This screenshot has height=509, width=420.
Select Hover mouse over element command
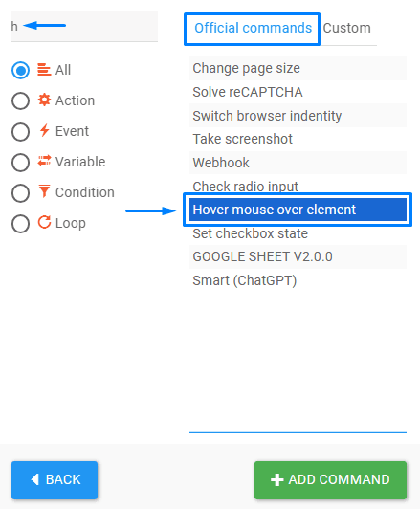[298, 210]
